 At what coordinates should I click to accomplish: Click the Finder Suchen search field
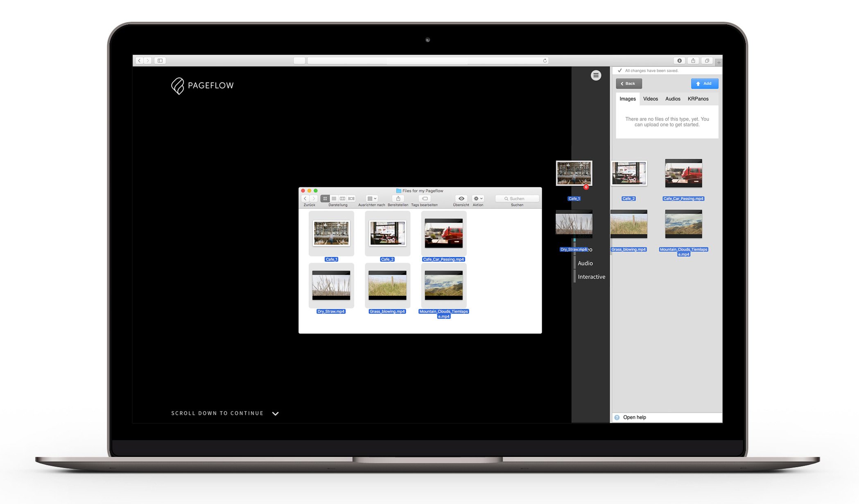point(517,198)
